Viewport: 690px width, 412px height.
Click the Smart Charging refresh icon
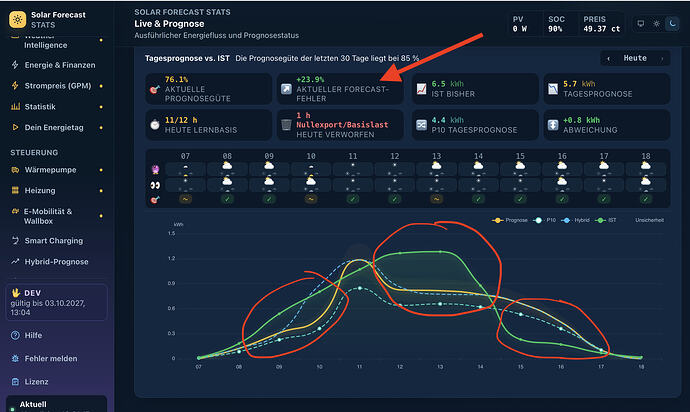coord(15,240)
